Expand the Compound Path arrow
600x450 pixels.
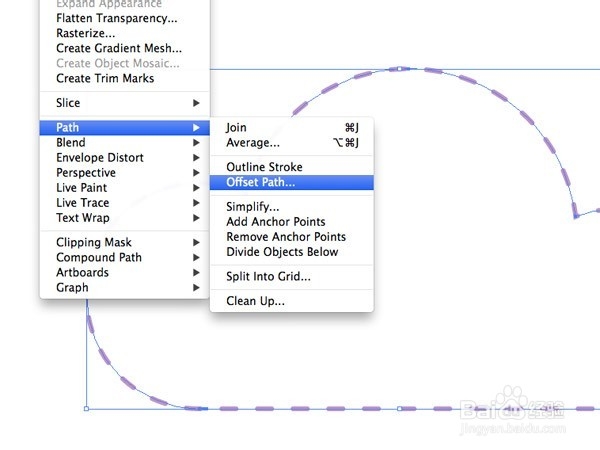[196, 258]
